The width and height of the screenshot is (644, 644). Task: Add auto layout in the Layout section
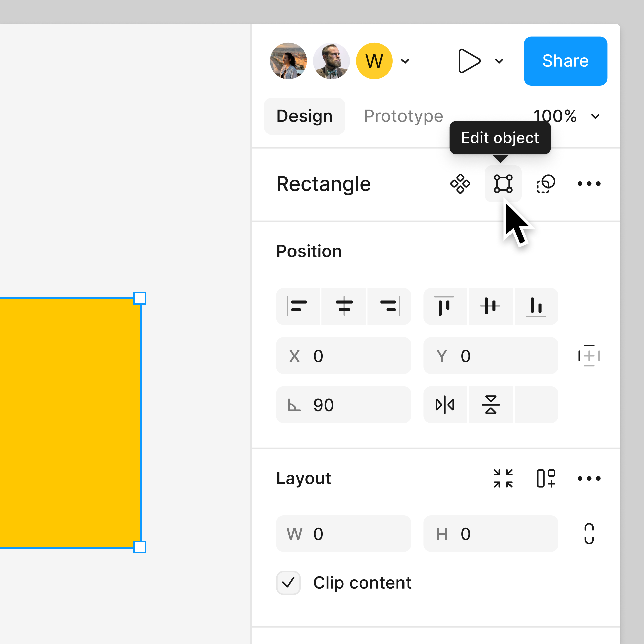(546, 479)
